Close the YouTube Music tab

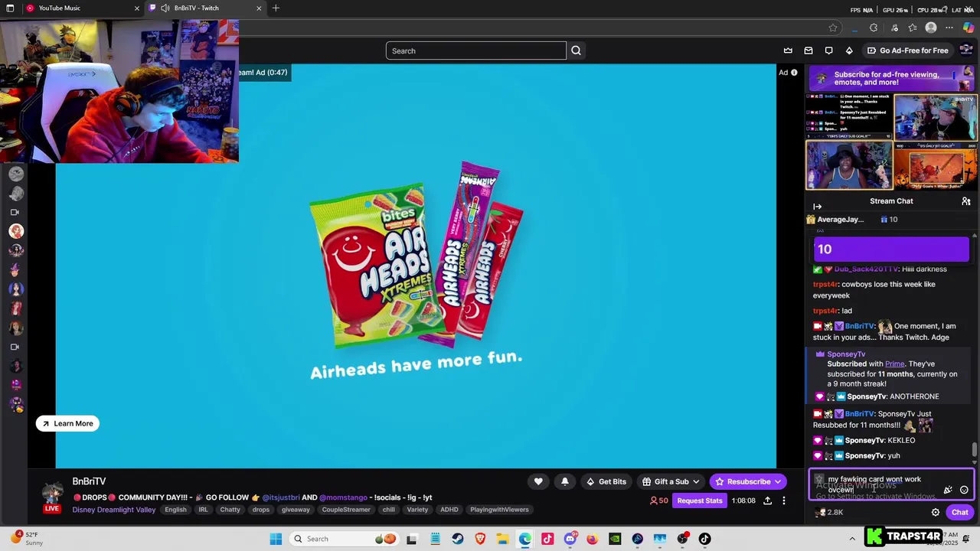point(136,8)
